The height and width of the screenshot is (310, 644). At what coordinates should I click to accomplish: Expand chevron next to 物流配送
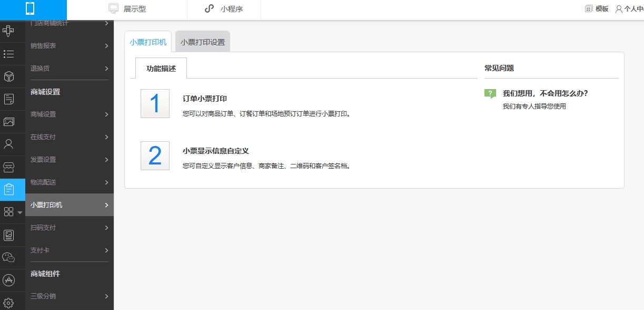[x=106, y=182]
